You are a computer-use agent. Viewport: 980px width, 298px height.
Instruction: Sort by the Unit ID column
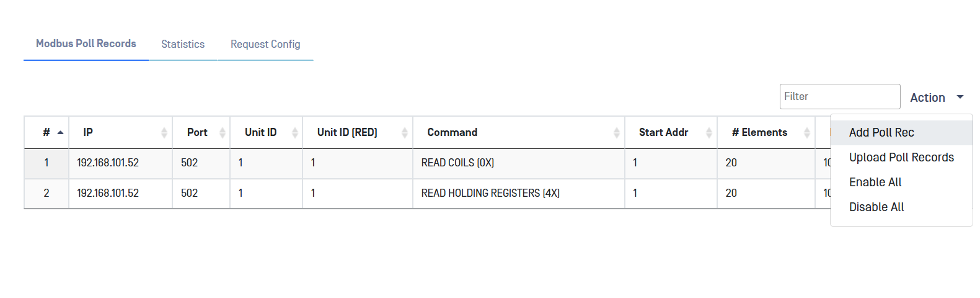294,132
